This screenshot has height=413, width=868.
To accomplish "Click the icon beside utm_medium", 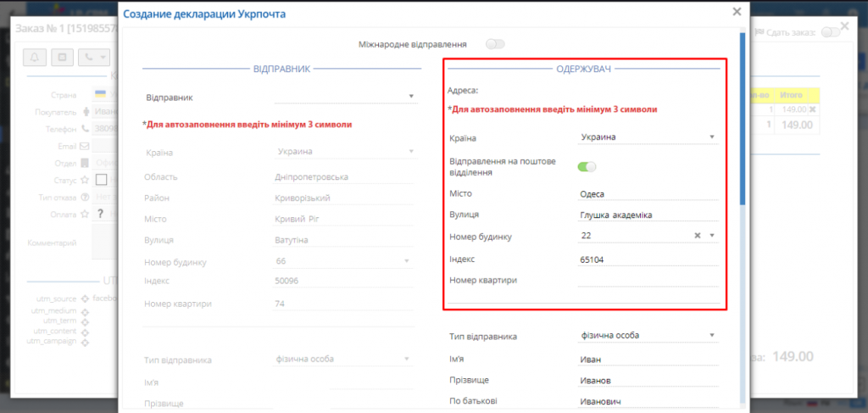I will pos(85,312).
